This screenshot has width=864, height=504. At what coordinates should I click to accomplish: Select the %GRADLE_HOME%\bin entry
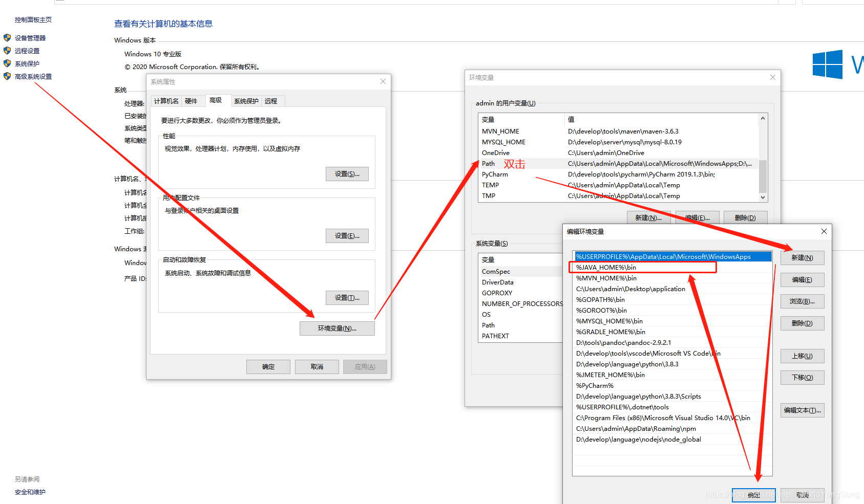click(672, 332)
